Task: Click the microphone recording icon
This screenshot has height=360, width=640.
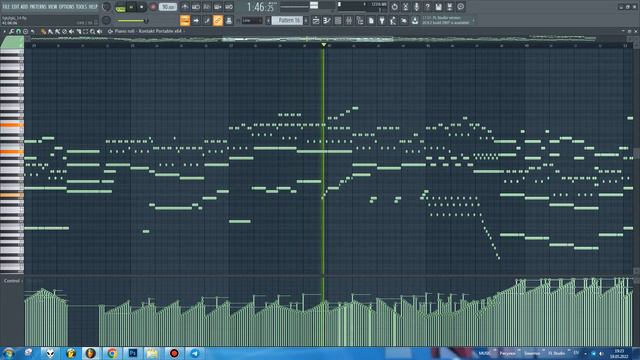Action: click(x=416, y=7)
